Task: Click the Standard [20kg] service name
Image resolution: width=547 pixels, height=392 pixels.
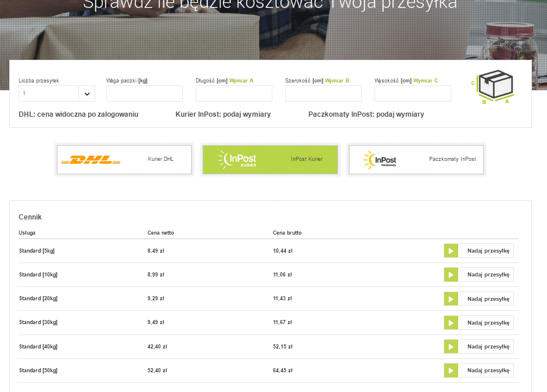Action: (x=38, y=299)
